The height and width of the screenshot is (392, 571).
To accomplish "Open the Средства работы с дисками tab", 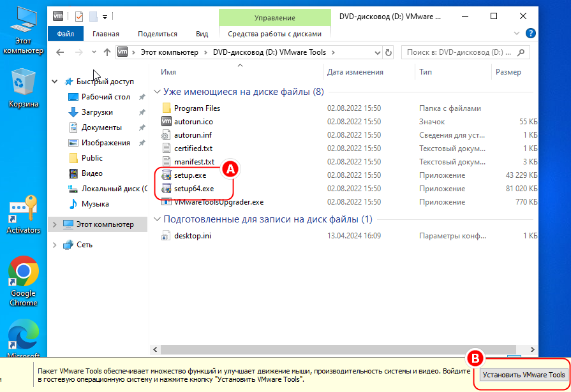I will pos(274,34).
